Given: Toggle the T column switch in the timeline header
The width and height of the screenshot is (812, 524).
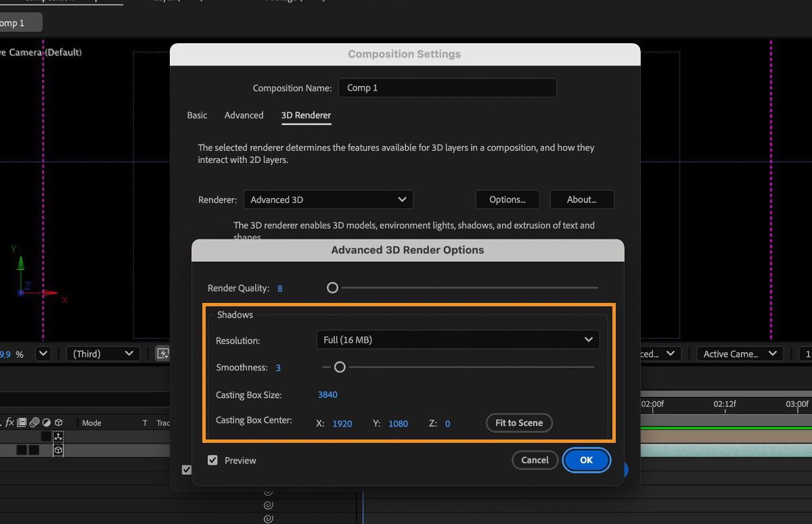Looking at the screenshot, I should tap(145, 423).
